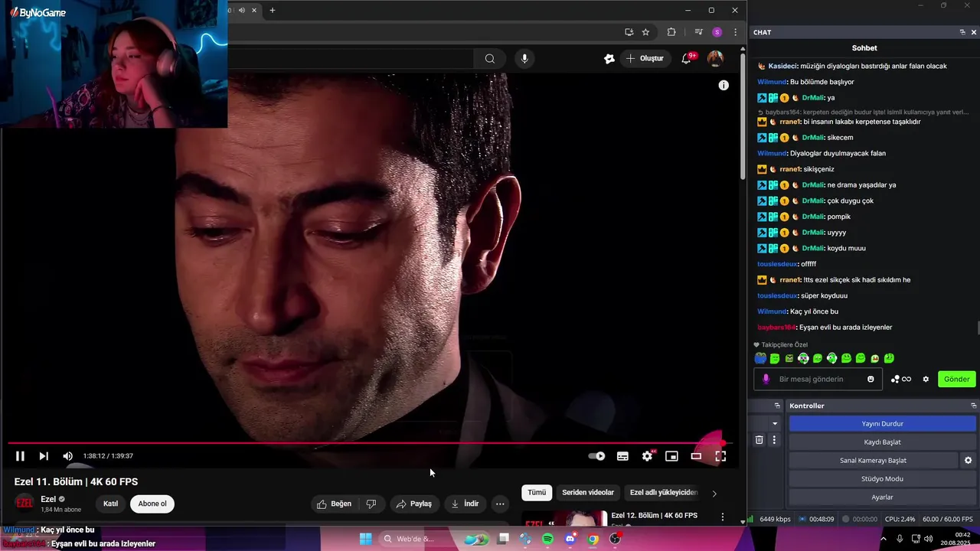Screen dimensions: 980x551
Task: Mute tab via speaker icon
Action: pyautogui.click(x=241, y=10)
